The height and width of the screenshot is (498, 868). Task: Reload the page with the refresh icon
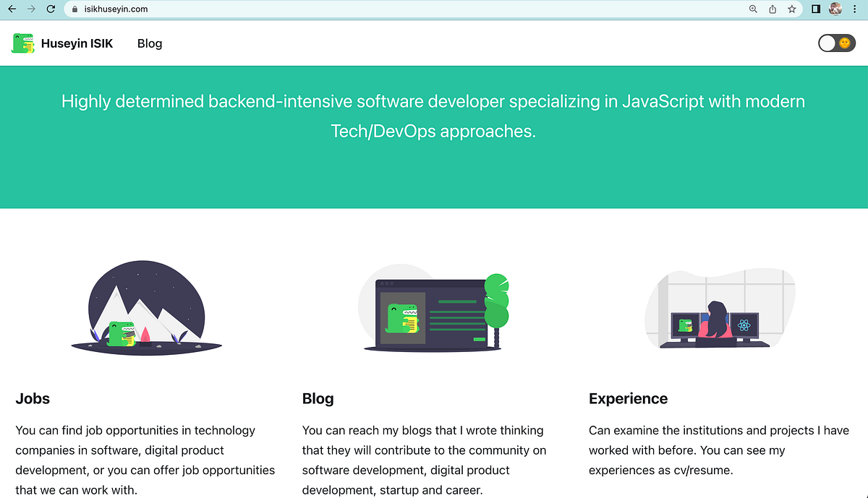(49, 9)
